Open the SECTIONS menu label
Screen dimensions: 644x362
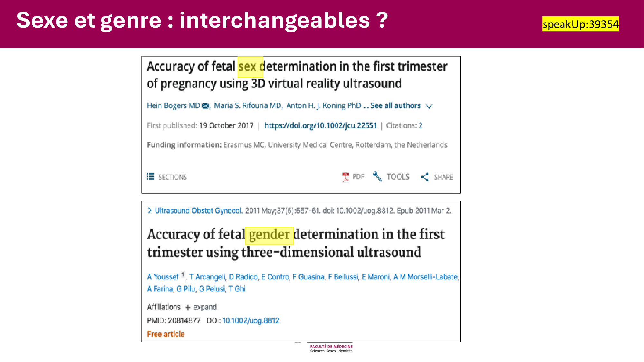tap(173, 177)
